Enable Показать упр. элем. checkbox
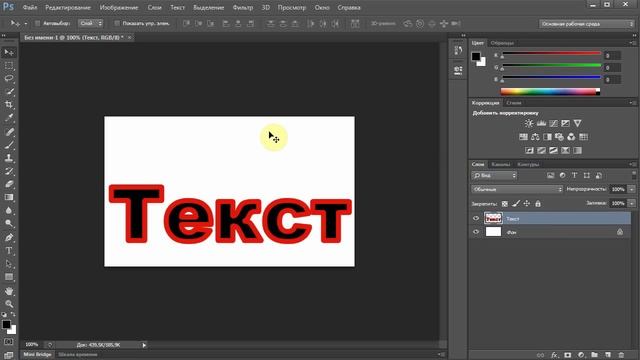640x360 pixels. click(x=117, y=23)
